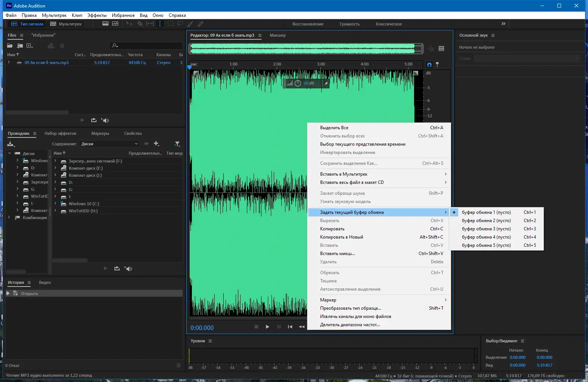Choose Копировать в Новый from context menu

(x=342, y=237)
